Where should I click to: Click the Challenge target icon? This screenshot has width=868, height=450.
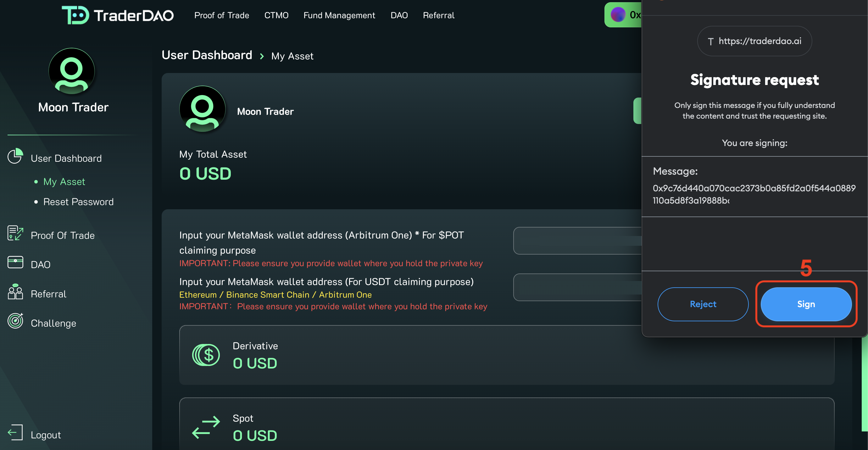tap(15, 321)
